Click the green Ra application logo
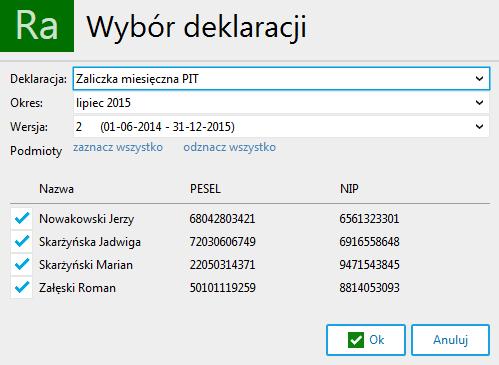This screenshot has height=365, width=499. click(37, 26)
